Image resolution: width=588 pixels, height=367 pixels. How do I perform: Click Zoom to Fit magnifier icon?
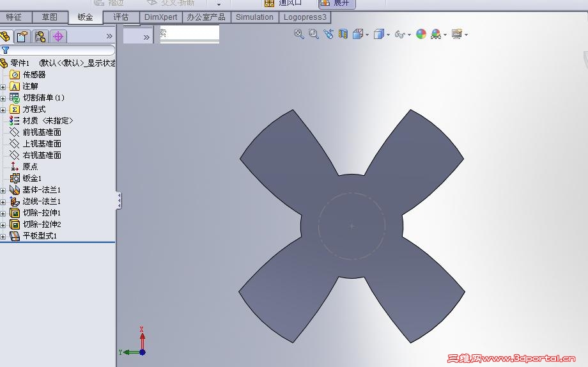[299, 34]
